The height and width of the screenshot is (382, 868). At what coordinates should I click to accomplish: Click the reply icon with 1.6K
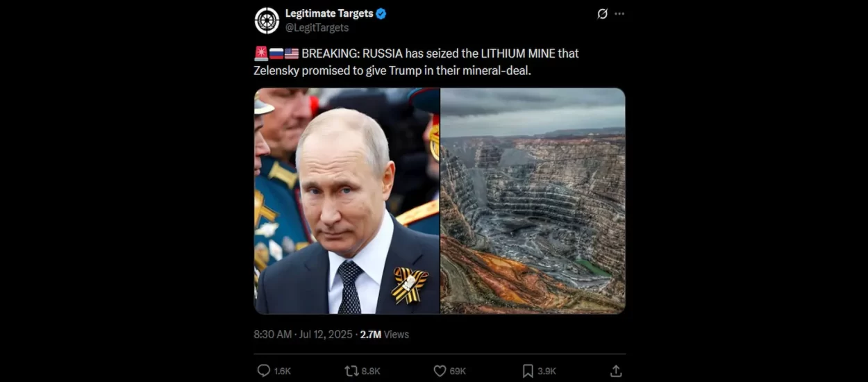pyautogui.click(x=264, y=371)
